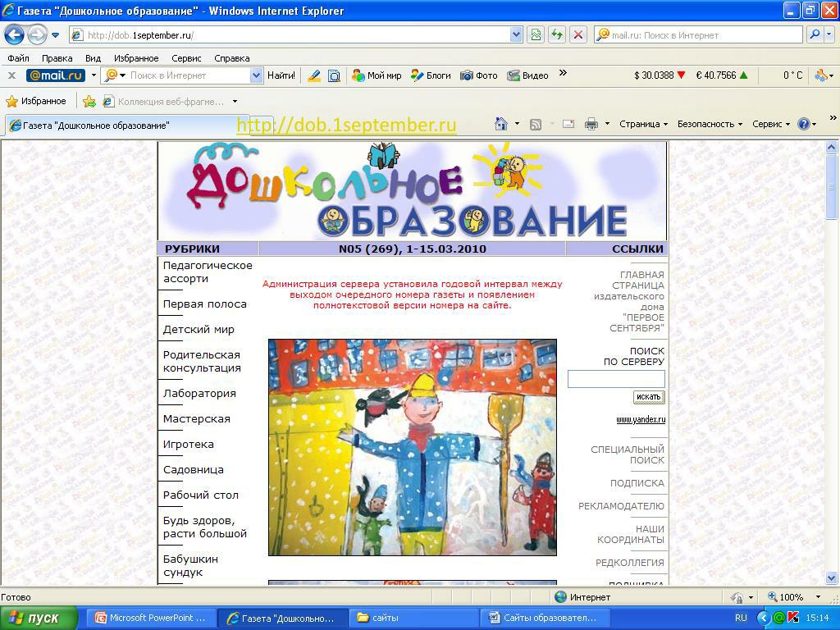Click the browser Back arrow button
Screen dimensions: 840x630
[15, 35]
